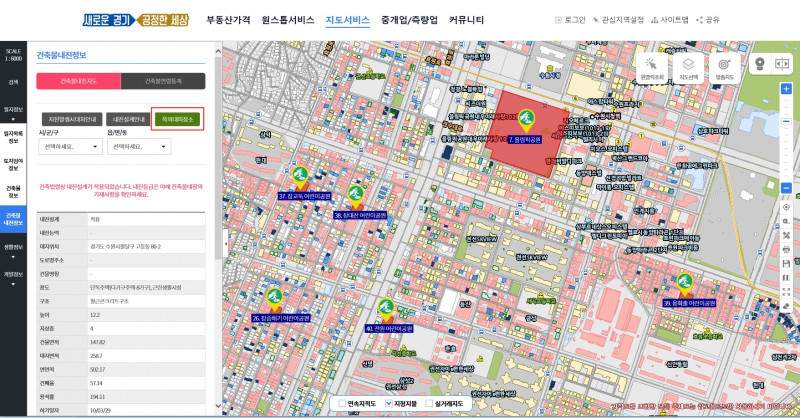The image size is (800, 418).
Task: Click the save map diskette icon
Action: [x=786, y=264]
